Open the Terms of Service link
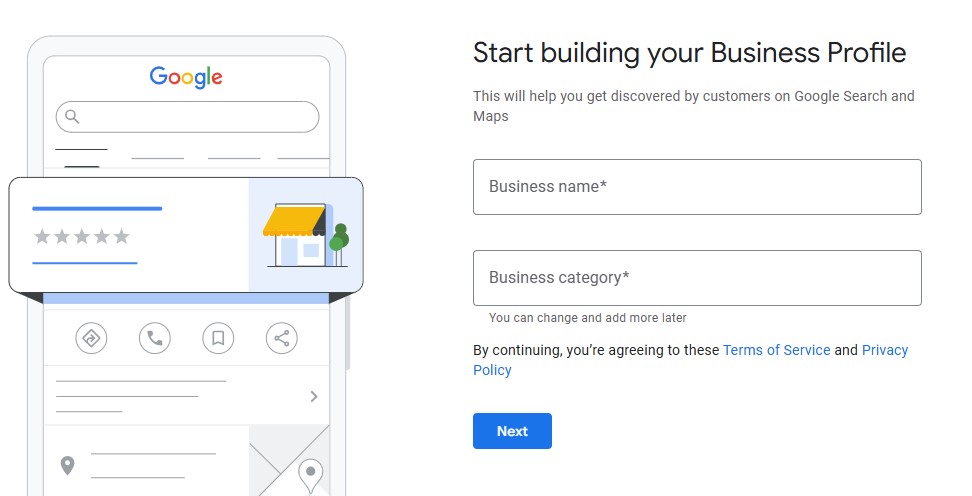The height and width of the screenshot is (496, 972). tap(776, 350)
